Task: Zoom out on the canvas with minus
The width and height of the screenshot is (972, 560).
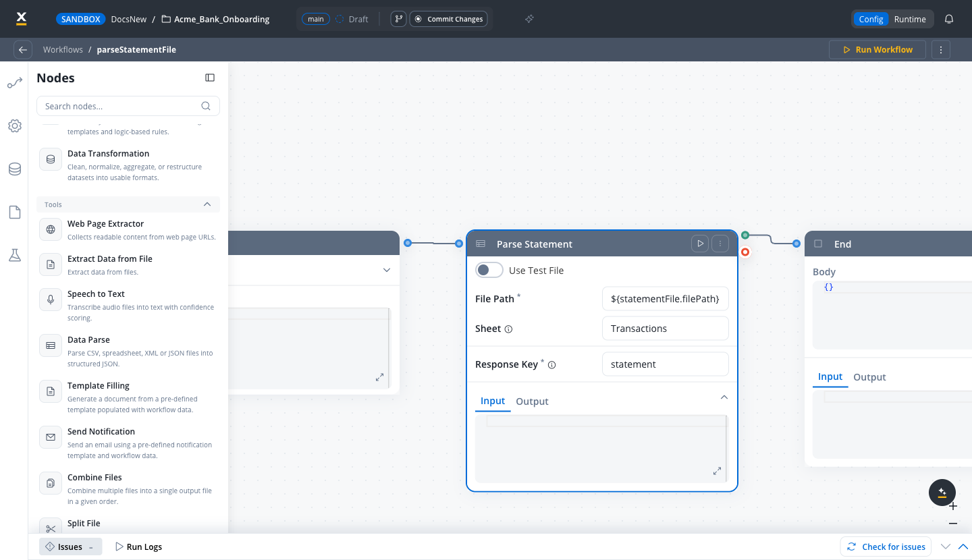Action: (x=953, y=523)
